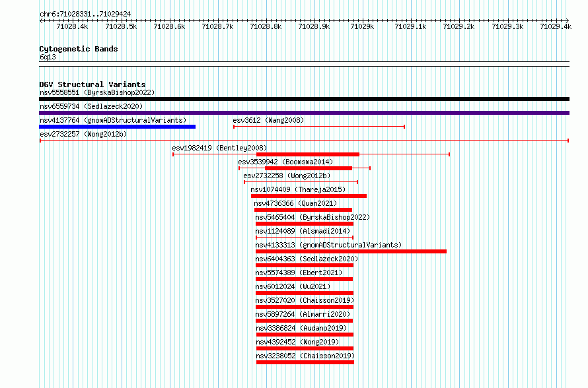The width and height of the screenshot is (588, 388).
Task: Click the 71029.2k ruler tick label
Action: coord(459,26)
